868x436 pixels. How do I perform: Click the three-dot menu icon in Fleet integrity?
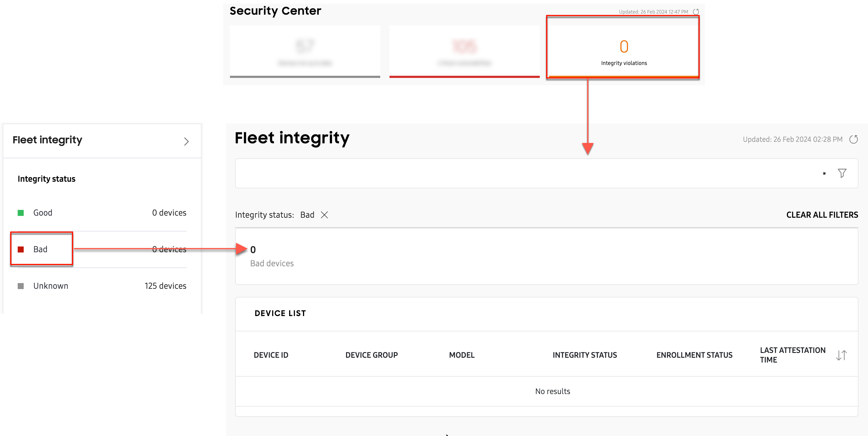[x=824, y=174]
